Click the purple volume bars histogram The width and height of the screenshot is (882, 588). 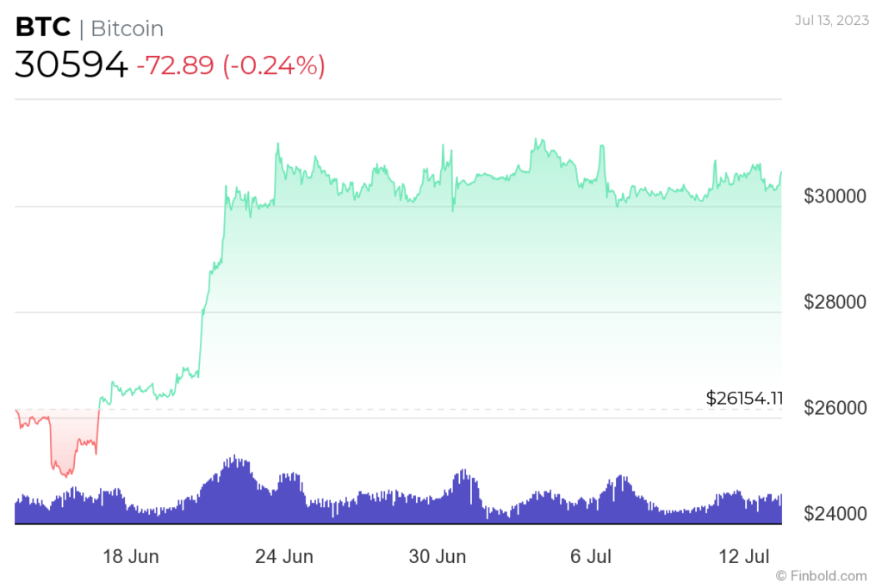(396, 508)
